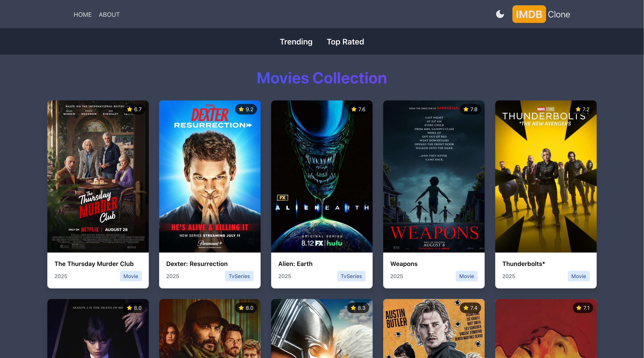Open the Dexter: Resurrection poster
The height and width of the screenshot is (358, 644).
click(x=210, y=177)
